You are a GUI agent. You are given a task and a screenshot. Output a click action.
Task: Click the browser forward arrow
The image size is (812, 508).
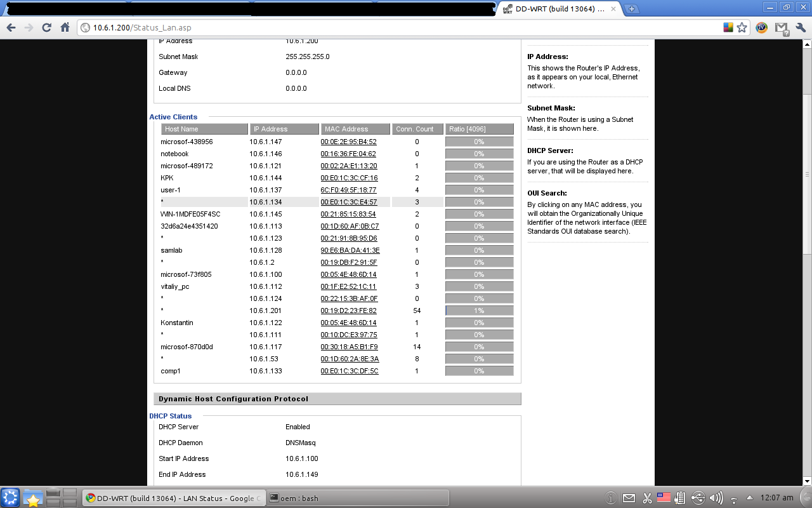click(x=29, y=27)
